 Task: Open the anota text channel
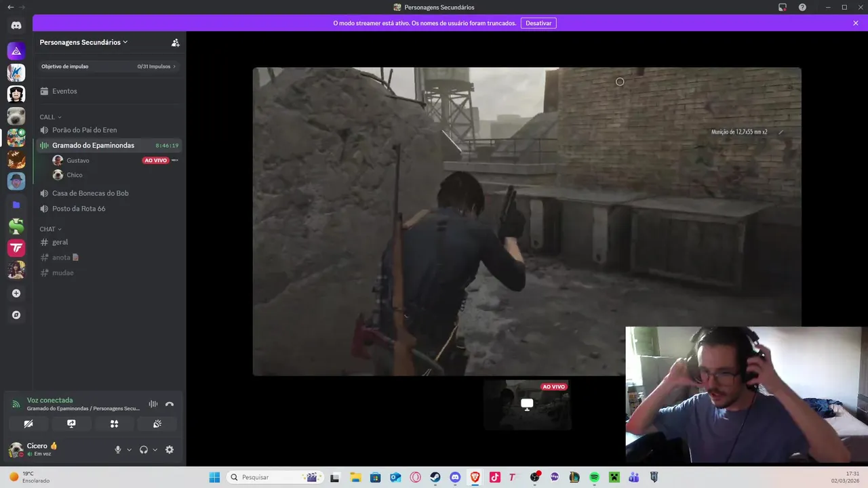tap(108, 258)
